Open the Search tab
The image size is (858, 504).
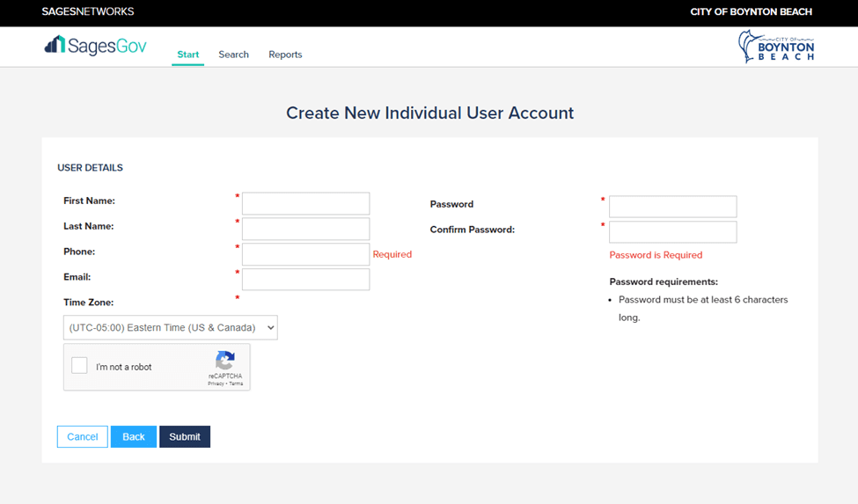click(233, 55)
